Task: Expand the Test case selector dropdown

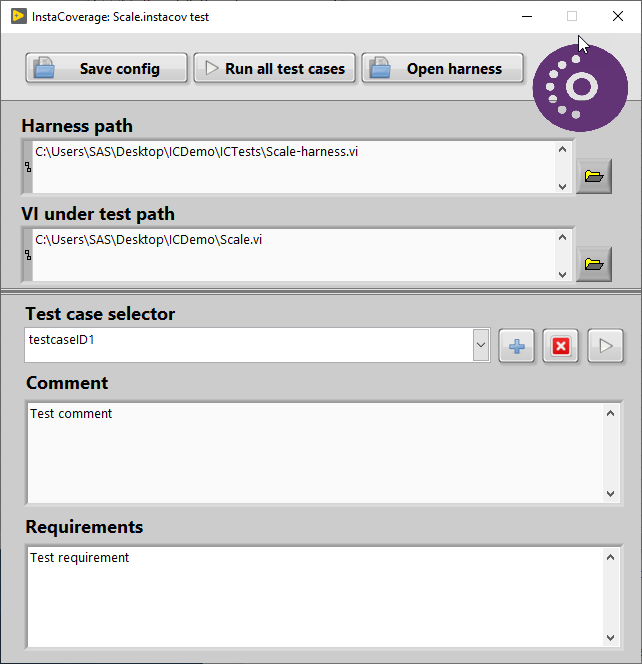Action: tap(481, 345)
